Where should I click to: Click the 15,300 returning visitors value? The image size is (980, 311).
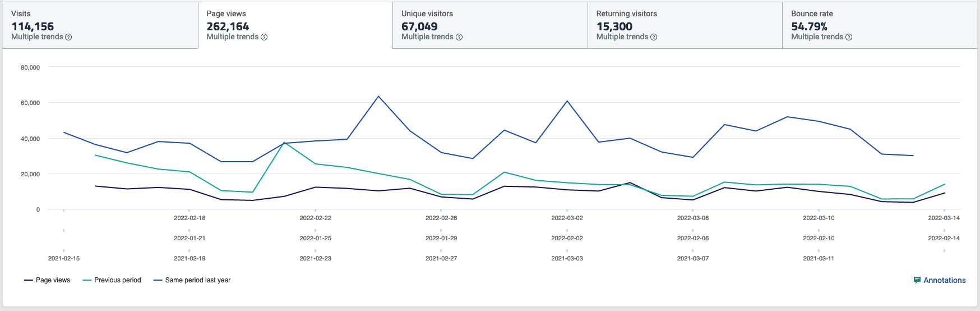[x=614, y=26]
